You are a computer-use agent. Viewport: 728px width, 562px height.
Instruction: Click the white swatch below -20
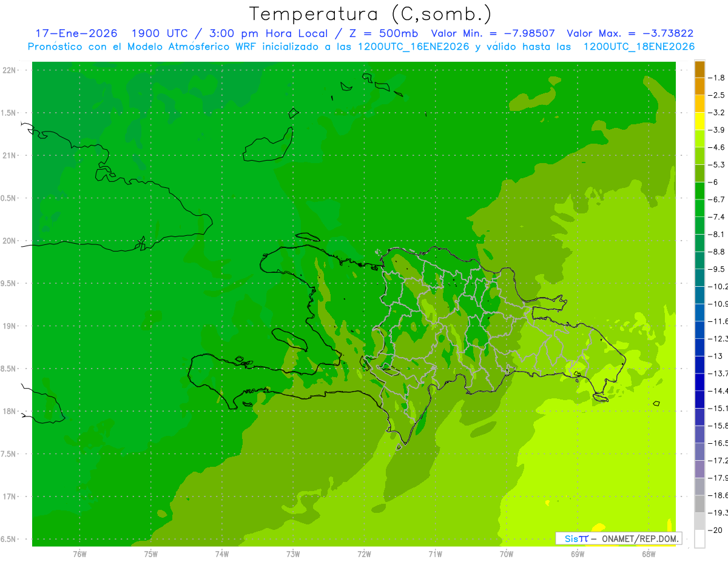699,538
